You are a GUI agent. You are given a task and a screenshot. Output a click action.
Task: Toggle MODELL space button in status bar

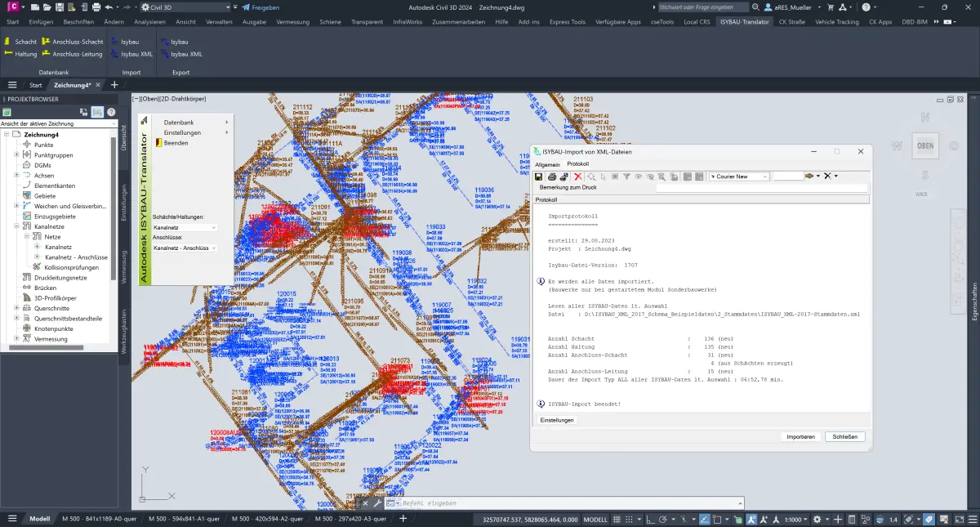click(x=595, y=520)
